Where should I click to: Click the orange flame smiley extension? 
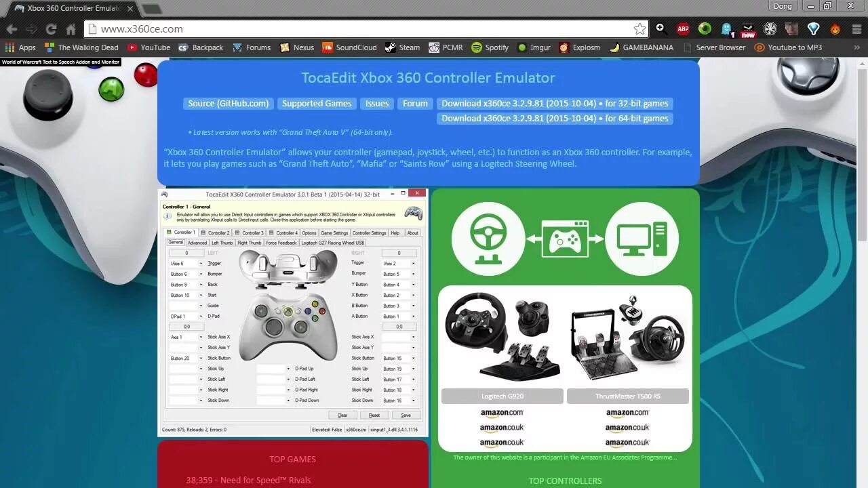click(x=835, y=28)
